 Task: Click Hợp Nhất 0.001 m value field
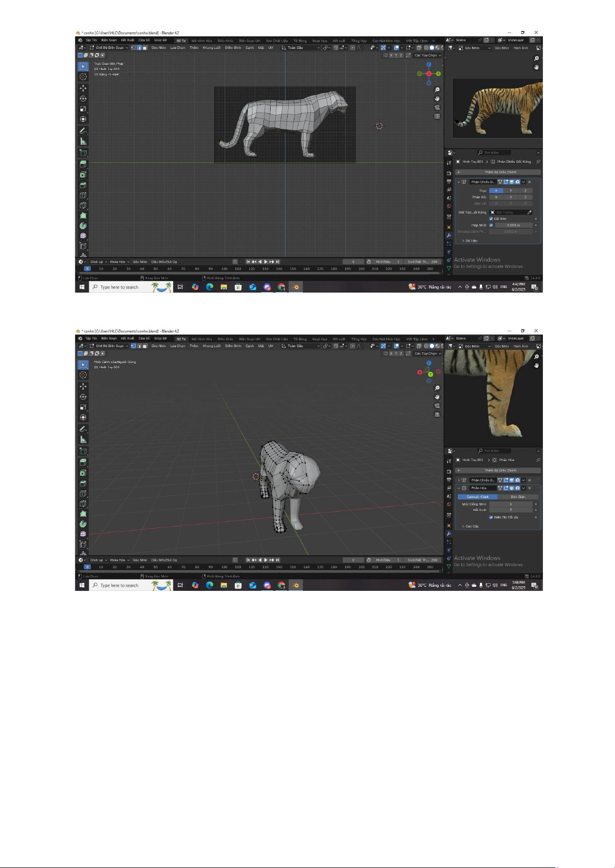tap(513, 225)
